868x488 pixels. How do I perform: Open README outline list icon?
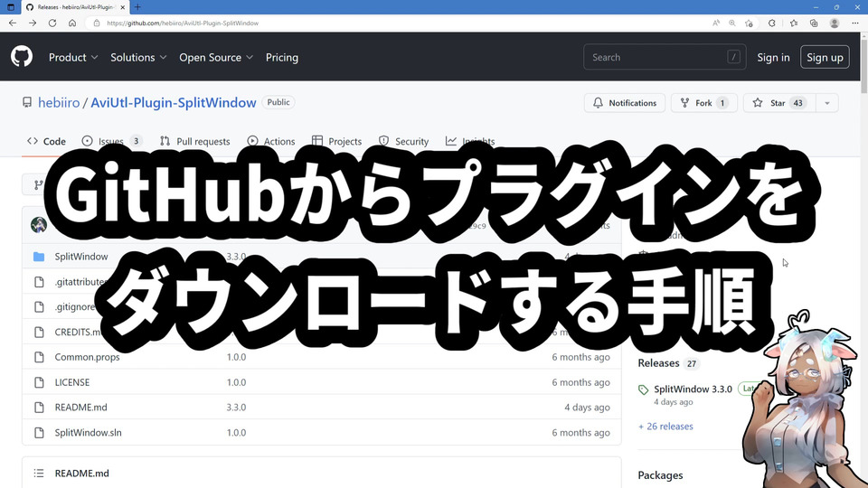[x=39, y=473]
